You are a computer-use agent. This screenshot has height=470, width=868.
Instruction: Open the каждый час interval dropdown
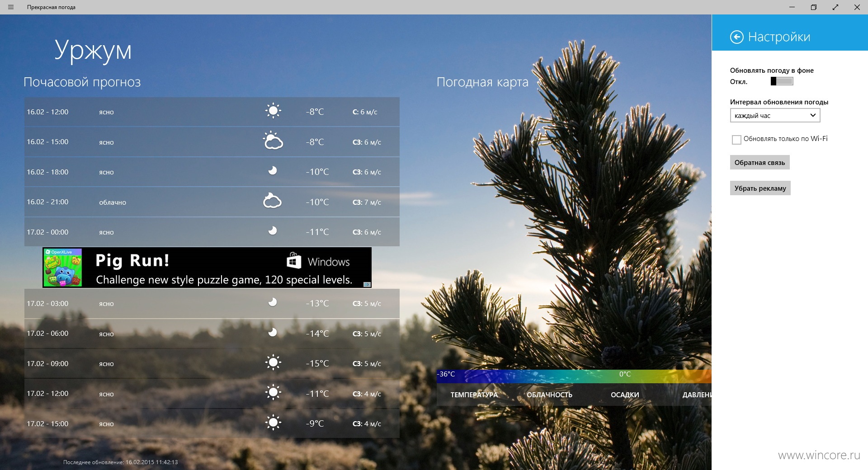point(775,115)
